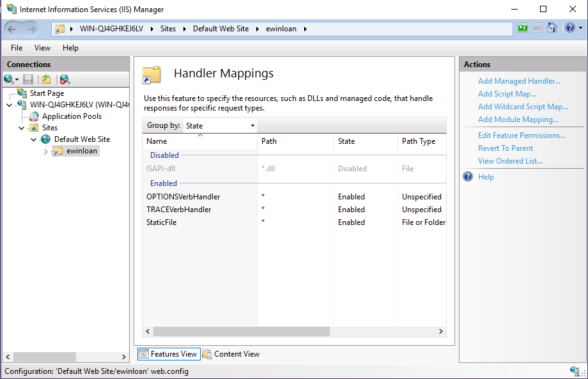This screenshot has height=379, width=588.
Task: Click the Help question mark icon in Actions
Action: 468,176
